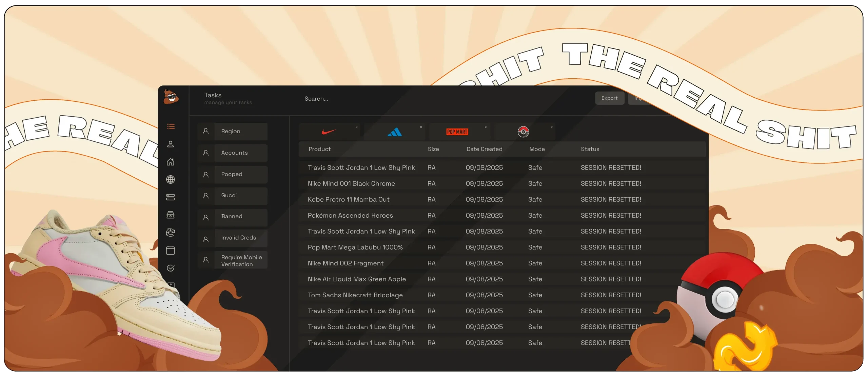
Task: Open the Require Mobile Verification group
Action: (233, 260)
